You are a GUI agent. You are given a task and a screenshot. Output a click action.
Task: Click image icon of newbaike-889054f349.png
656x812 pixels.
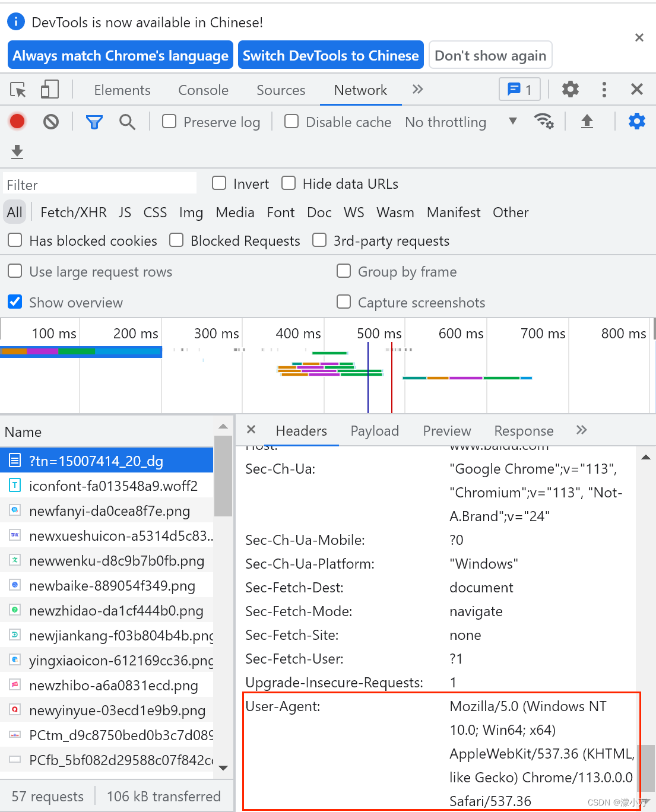(15, 585)
